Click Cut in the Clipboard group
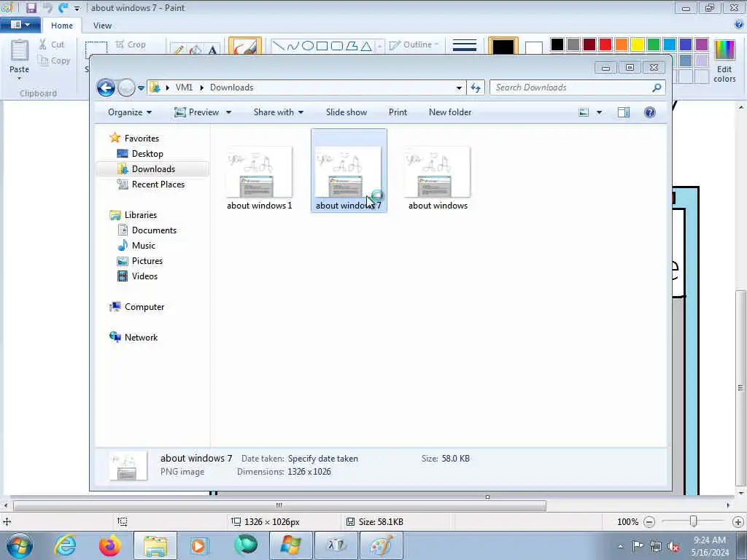The height and width of the screenshot is (560, 747). click(x=52, y=44)
